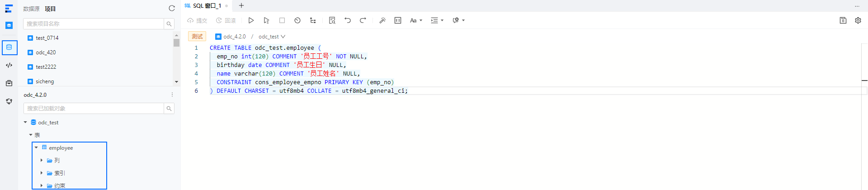Open editor settings gear icon

858,20
